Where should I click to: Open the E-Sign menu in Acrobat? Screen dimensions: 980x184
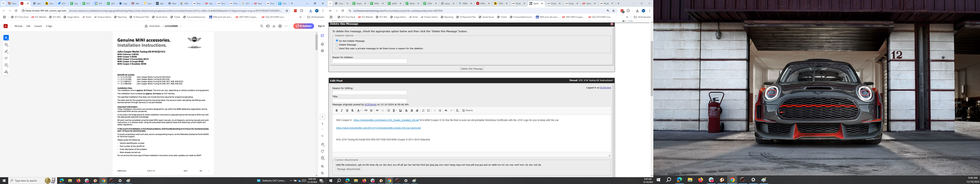tap(49, 26)
